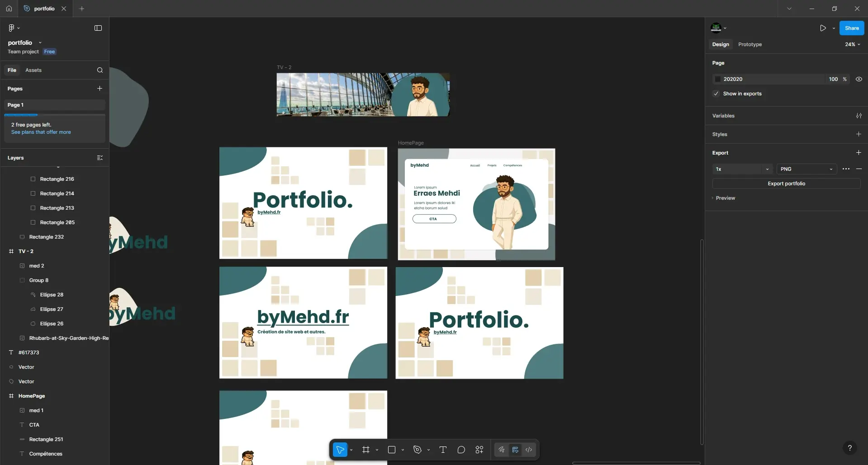The height and width of the screenshot is (465, 868).
Task: Click the Export portfolio button
Action: pos(786,183)
